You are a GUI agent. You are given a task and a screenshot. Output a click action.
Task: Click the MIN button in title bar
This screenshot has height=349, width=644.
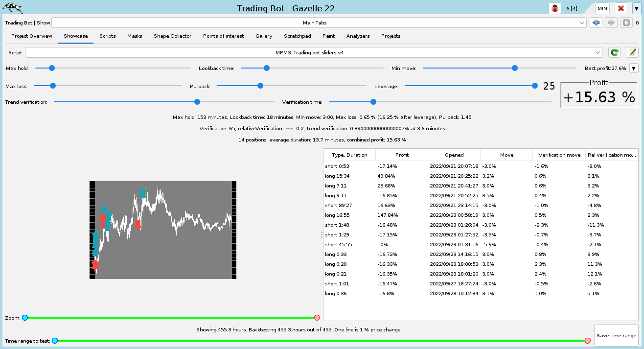point(602,8)
